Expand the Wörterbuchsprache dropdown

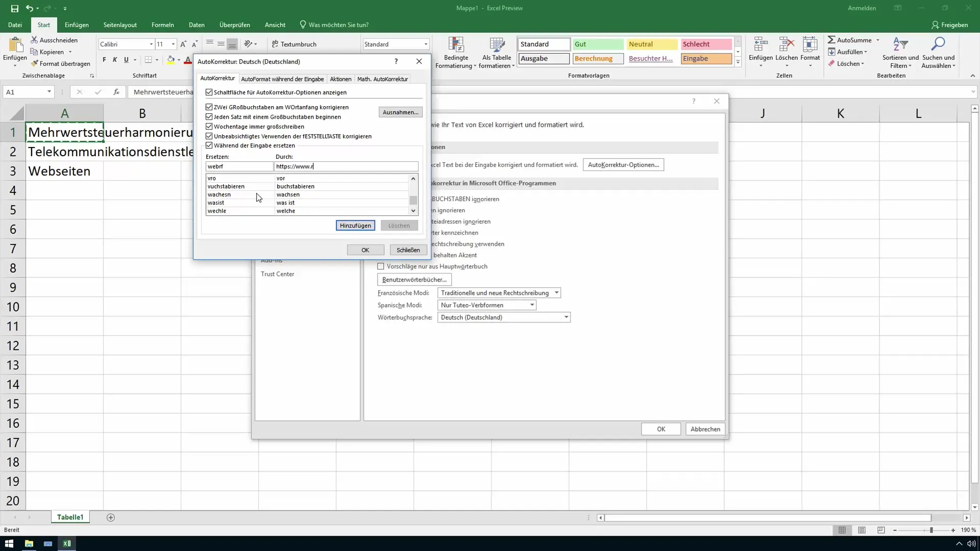tap(566, 317)
